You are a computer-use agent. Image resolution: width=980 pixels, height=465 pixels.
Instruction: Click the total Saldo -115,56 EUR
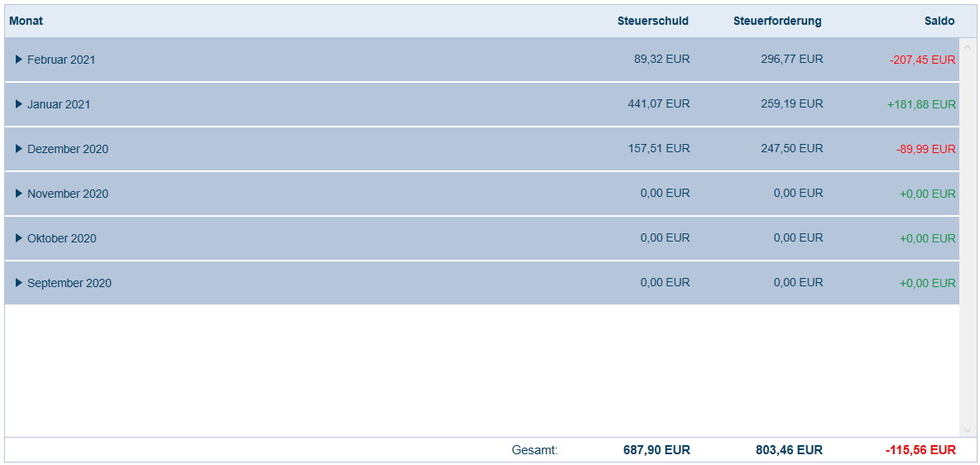[920, 450]
